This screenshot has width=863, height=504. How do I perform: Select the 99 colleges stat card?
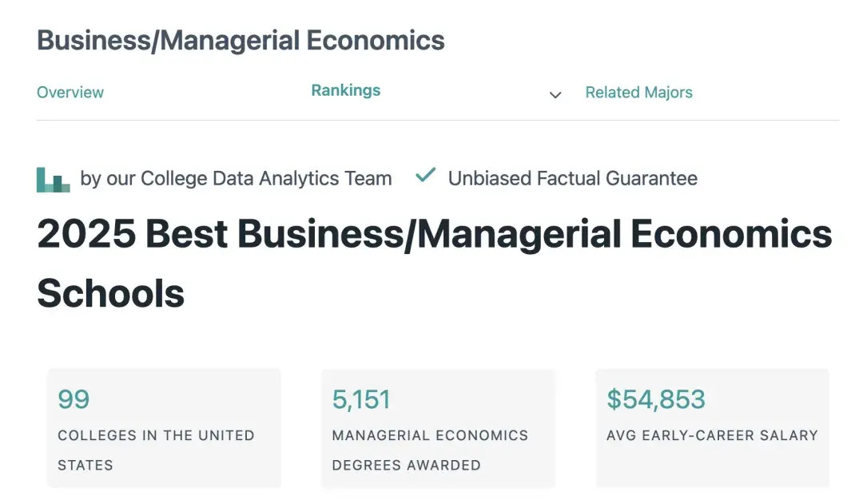164,427
